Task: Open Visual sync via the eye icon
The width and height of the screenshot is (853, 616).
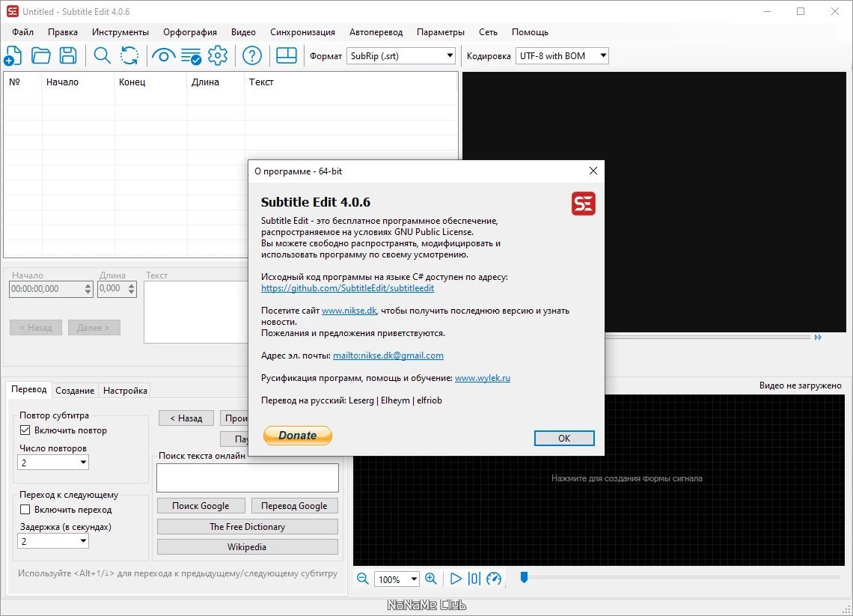Action: tap(164, 55)
